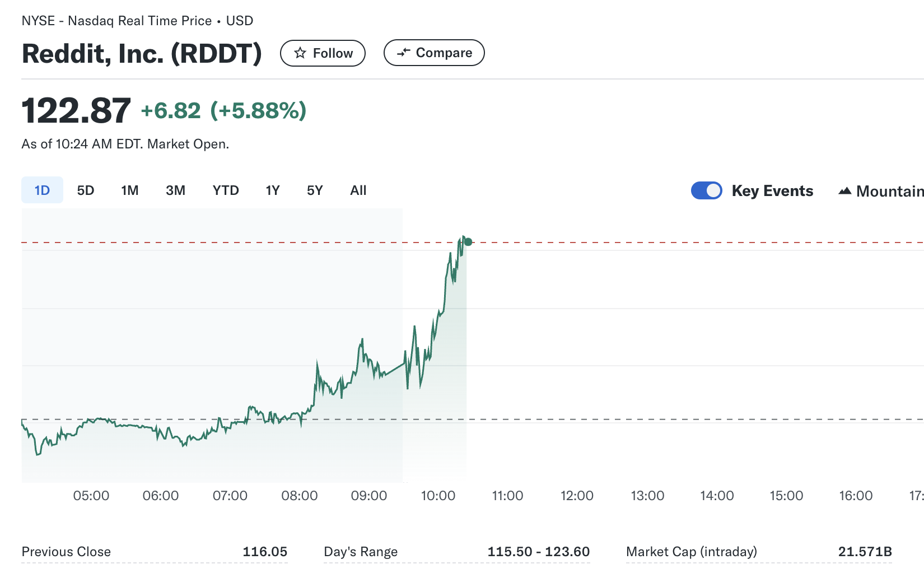Select the YTD chart range
Screen dimensions: 924x578
pos(225,190)
